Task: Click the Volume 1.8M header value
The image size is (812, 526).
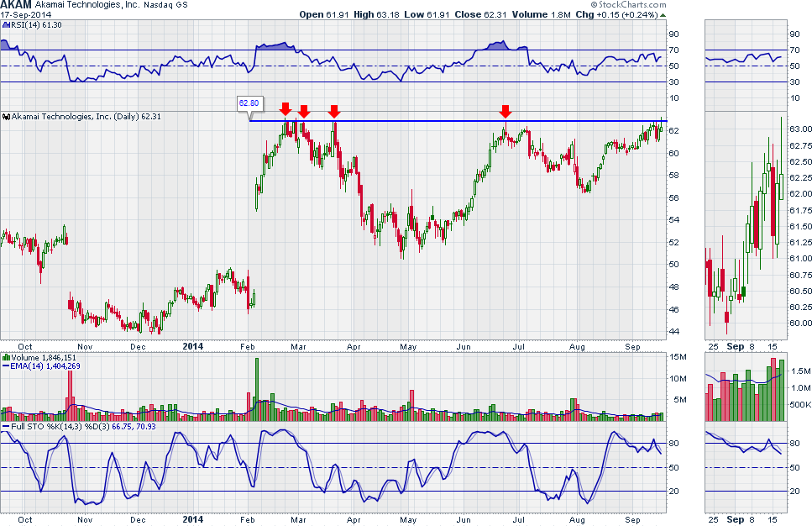Action: tap(541, 14)
